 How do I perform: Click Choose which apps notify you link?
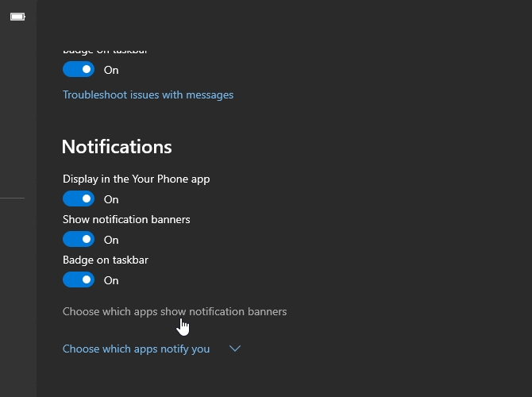[x=136, y=349]
